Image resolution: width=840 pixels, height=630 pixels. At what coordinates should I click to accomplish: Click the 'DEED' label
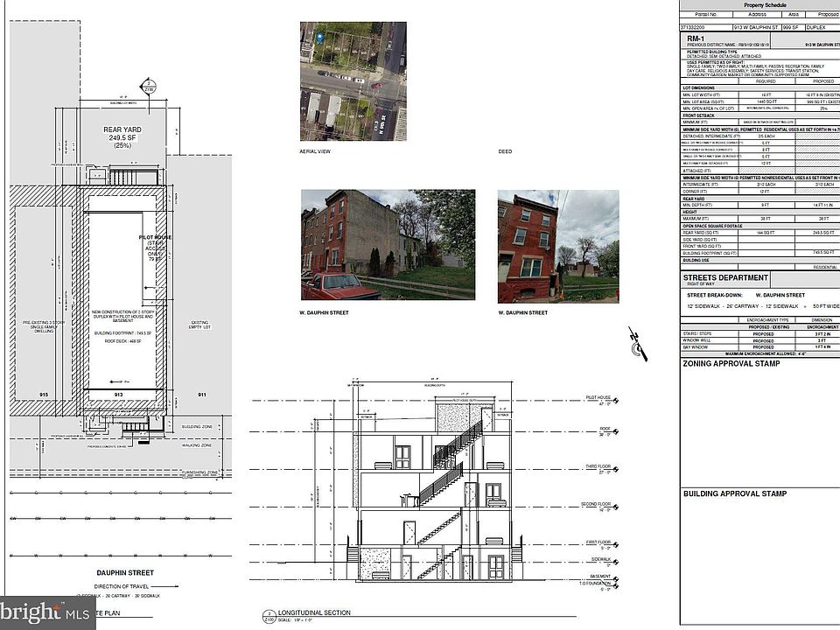point(505,151)
